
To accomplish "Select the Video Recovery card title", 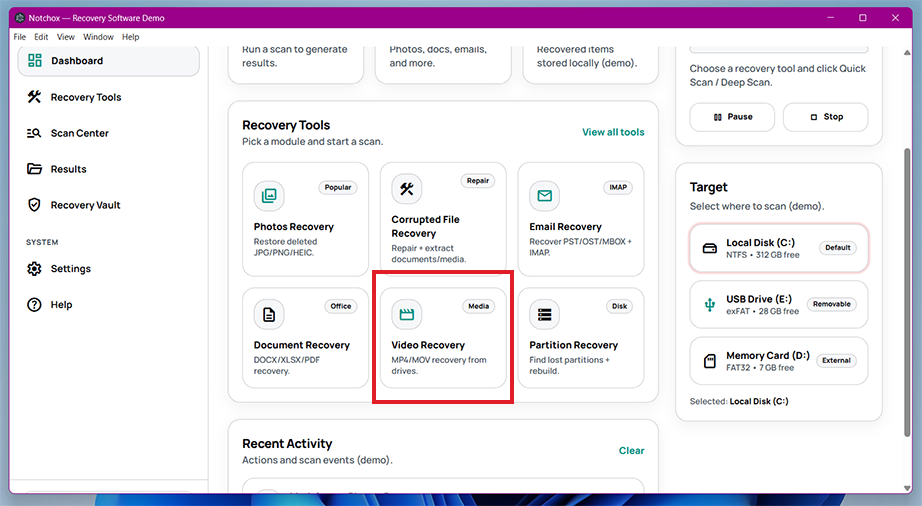I will (x=428, y=345).
